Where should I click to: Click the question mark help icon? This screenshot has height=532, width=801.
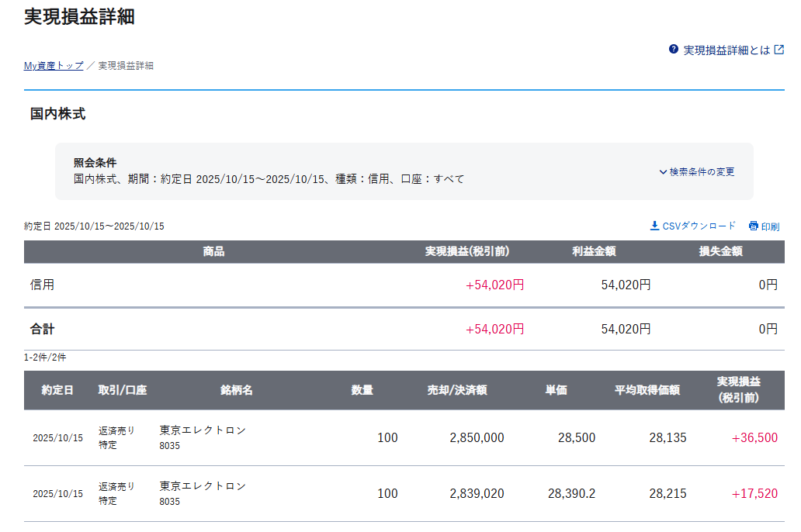click(674, 50)
